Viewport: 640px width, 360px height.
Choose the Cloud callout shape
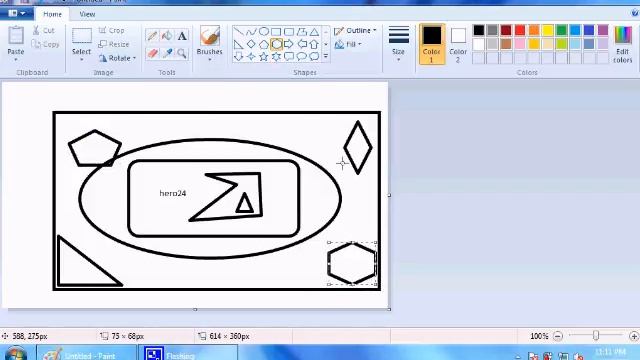(314, 56)
